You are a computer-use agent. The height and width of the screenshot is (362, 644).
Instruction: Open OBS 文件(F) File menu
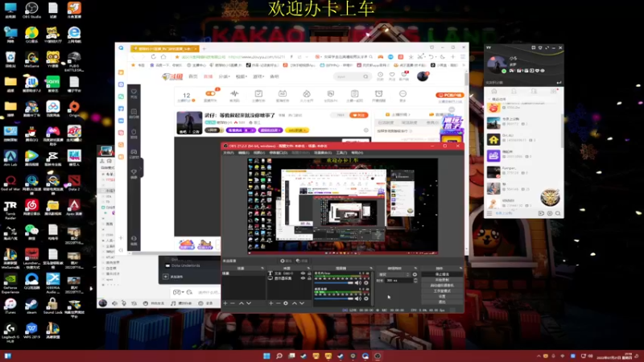(x=229, y=153)
